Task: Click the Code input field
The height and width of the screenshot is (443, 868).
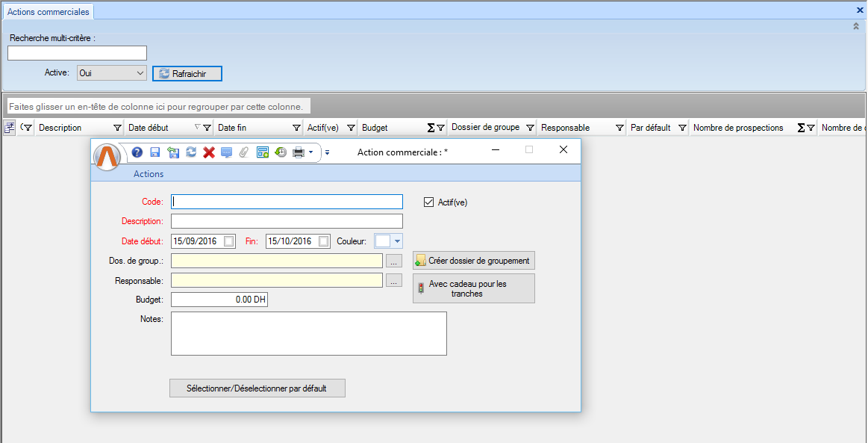Action: 287,202
